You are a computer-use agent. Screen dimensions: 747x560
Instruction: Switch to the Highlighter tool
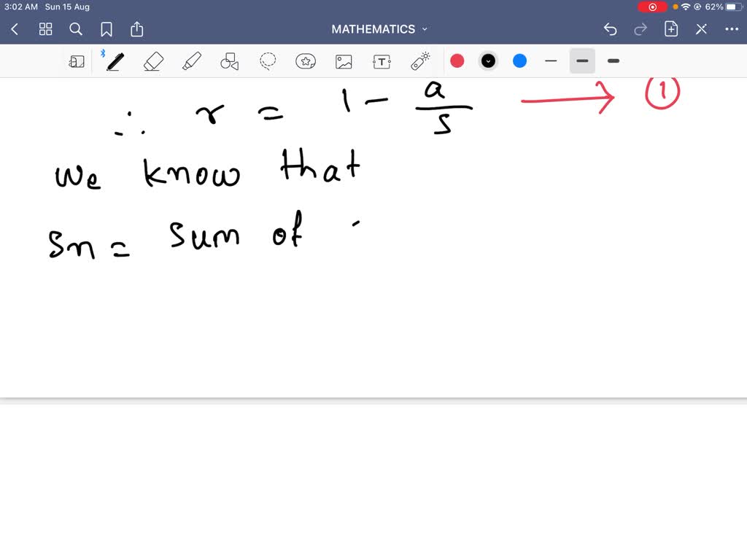[192, 61]
